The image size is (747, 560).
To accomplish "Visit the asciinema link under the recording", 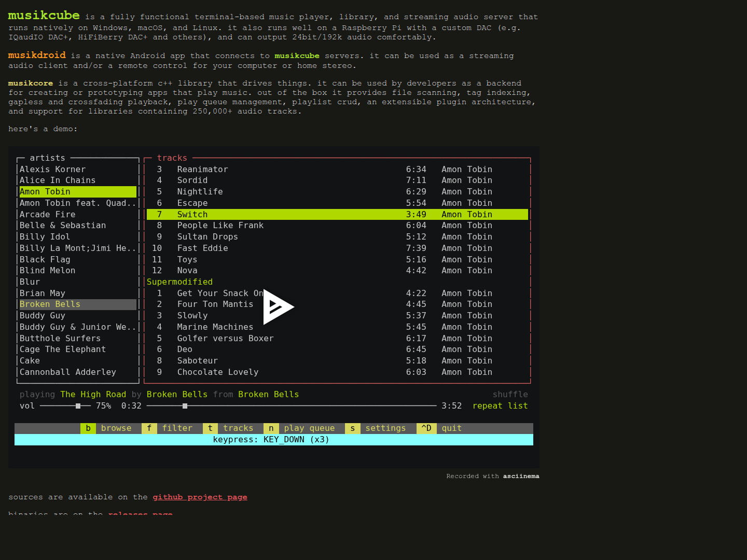I will pyautogui.click(x=521, y=476).
